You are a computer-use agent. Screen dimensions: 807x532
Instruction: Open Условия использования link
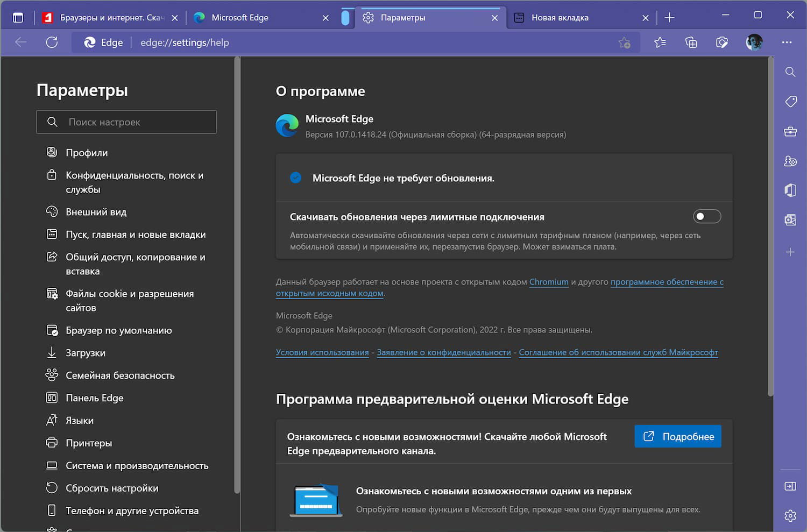pyautogui.click(x=322, y=352)
